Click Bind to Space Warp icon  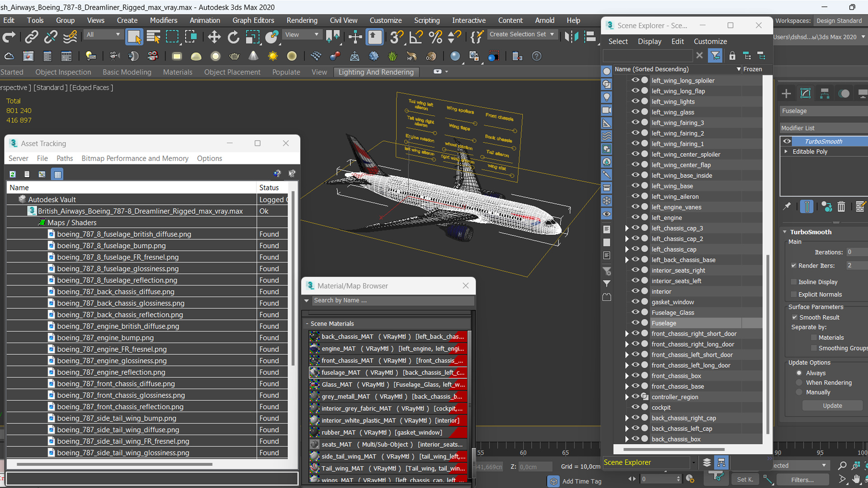click(70, 37)
